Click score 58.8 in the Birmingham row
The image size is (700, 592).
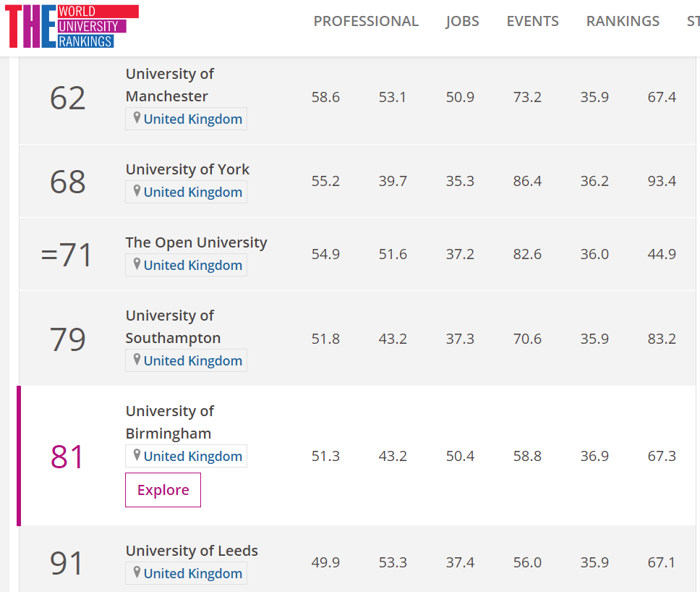point(527,456)
